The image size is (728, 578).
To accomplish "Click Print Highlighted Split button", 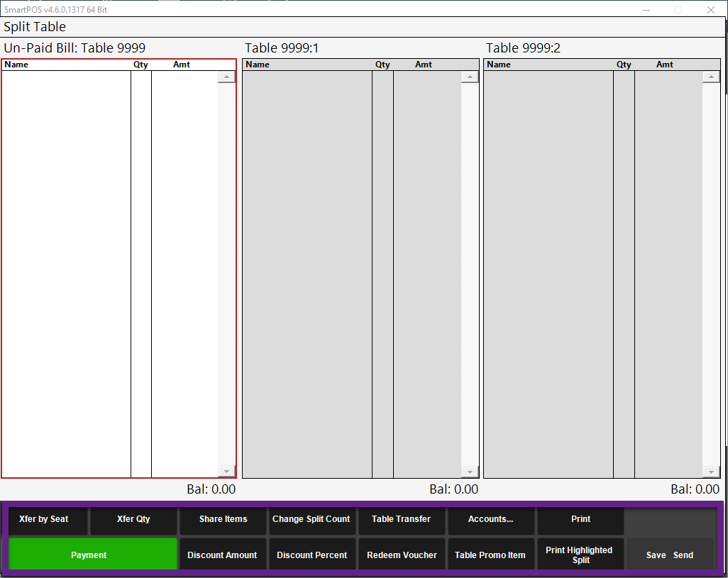I will 579,555.
